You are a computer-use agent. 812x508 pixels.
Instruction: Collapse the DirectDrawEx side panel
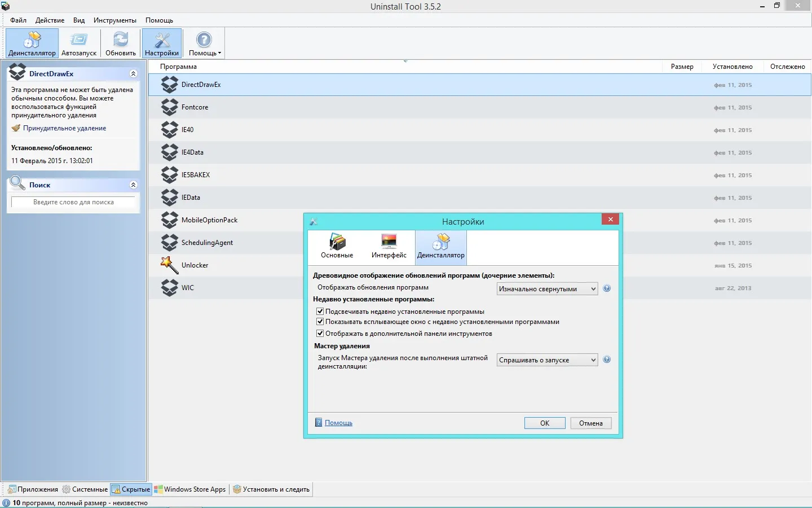[x=133, y=74]
